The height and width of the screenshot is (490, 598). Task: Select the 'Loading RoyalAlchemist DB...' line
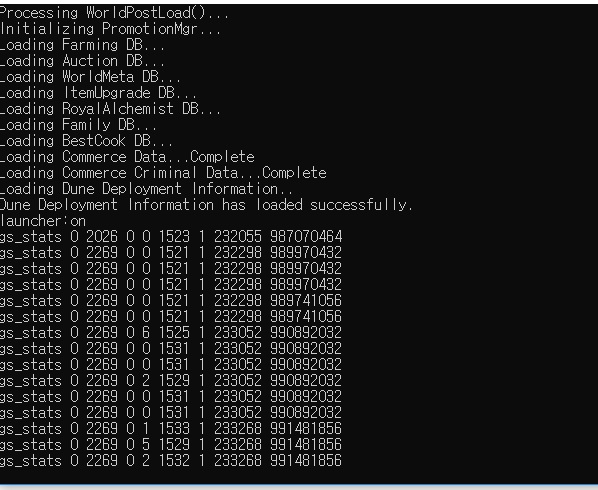pyautogui.click(x=110, y=109)
